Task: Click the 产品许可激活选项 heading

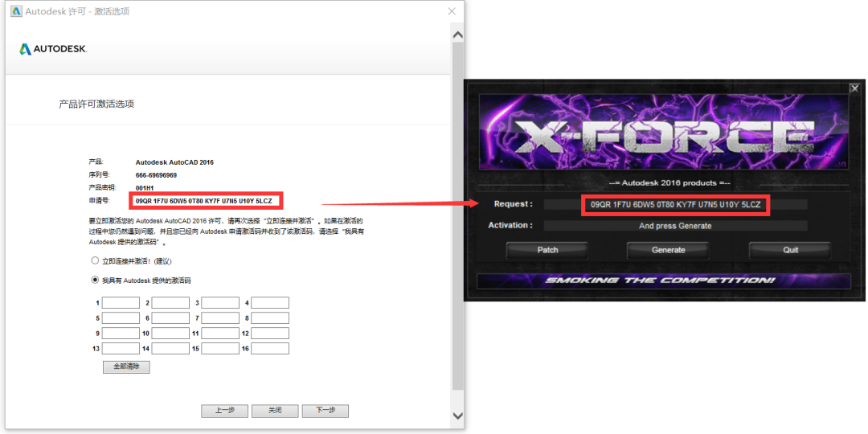Action: click(x=97, y=104)
